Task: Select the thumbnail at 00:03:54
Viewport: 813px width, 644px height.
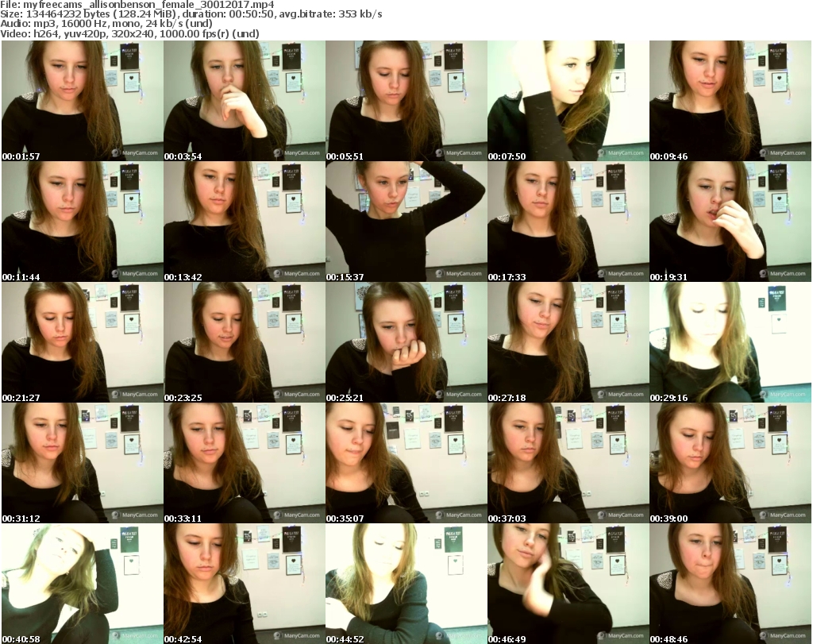Action: pos(245,101)
